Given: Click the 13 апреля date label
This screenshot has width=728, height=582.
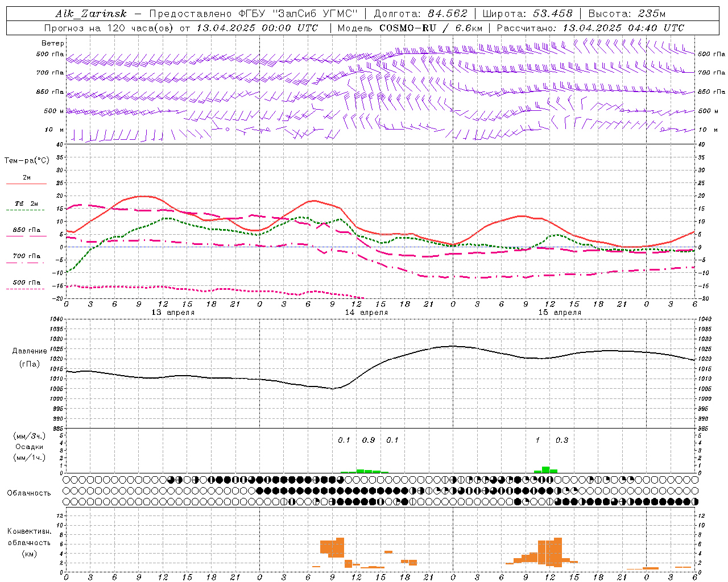Looking at the screenshot, I should point(173,313).
